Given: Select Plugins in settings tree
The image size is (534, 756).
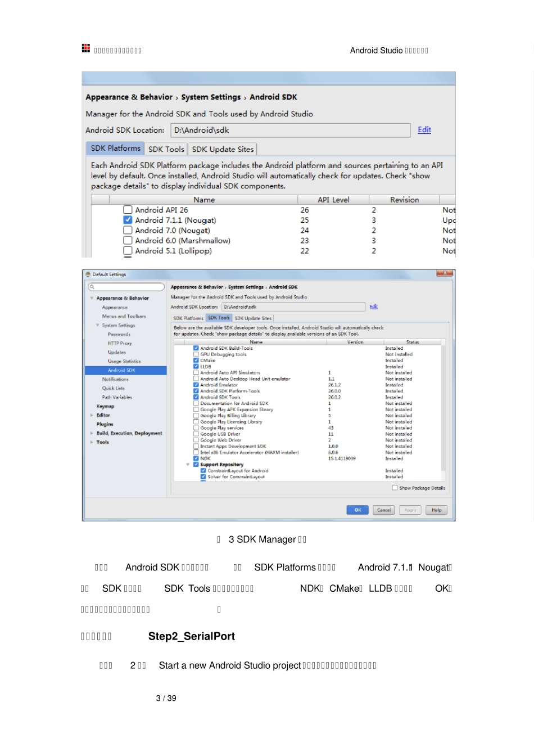Looking at the screenshot, I should 105,424.
